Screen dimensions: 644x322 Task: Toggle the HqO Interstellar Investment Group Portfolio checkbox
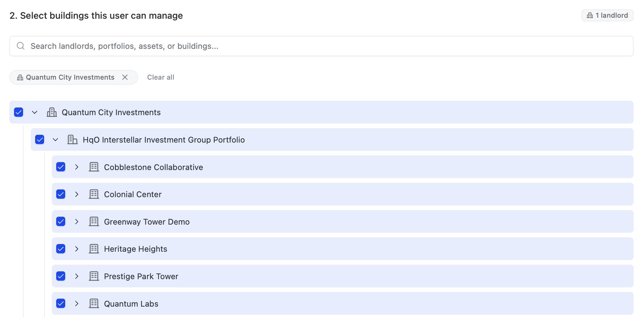[x=40, y=140]
